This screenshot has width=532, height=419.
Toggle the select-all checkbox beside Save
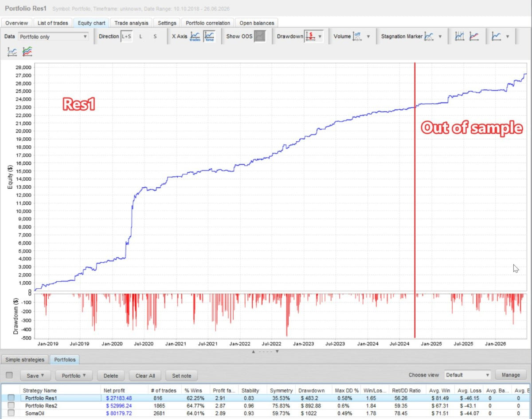(x=9, y=375)
